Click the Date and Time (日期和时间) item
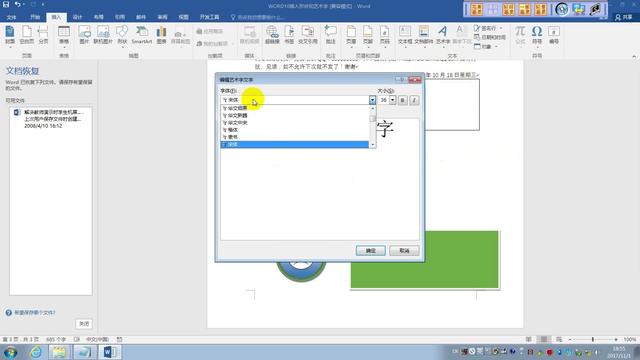The width and height of the screenshot is (640, 360). coord(490,37)
